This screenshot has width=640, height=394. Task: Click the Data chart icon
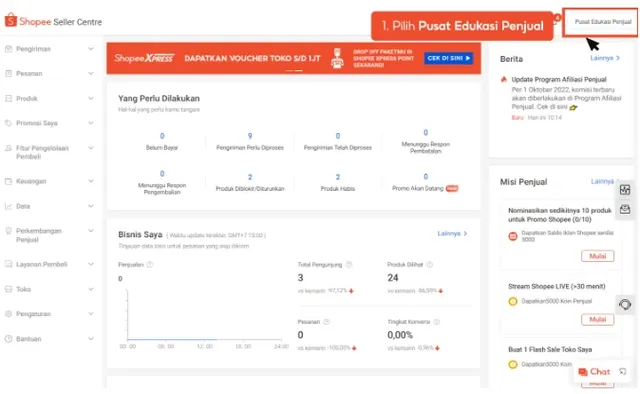8,206
